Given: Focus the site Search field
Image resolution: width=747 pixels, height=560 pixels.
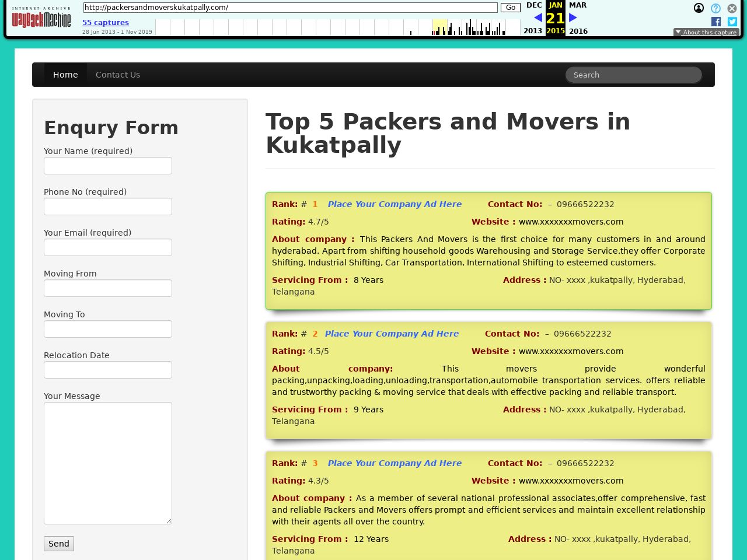Looking at the screenshot, I should click(633, 75).
